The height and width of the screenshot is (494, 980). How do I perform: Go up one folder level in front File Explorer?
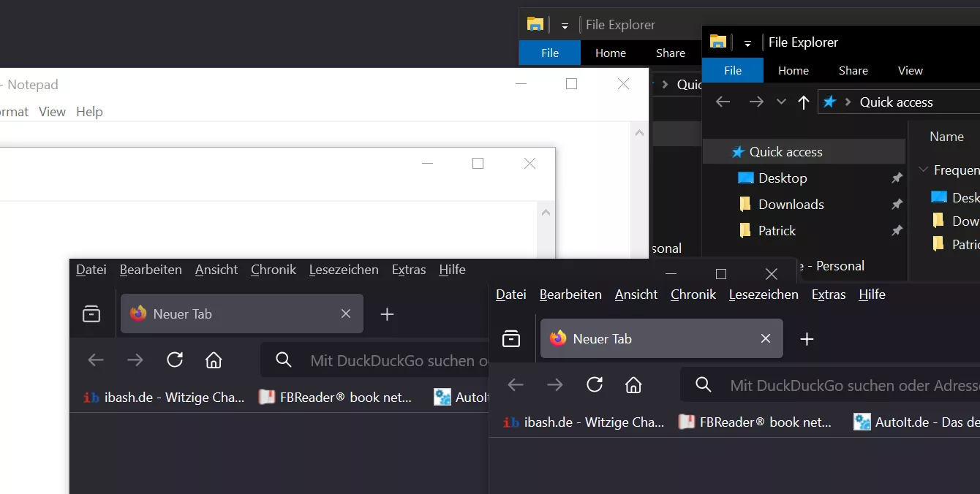[803, 102]
